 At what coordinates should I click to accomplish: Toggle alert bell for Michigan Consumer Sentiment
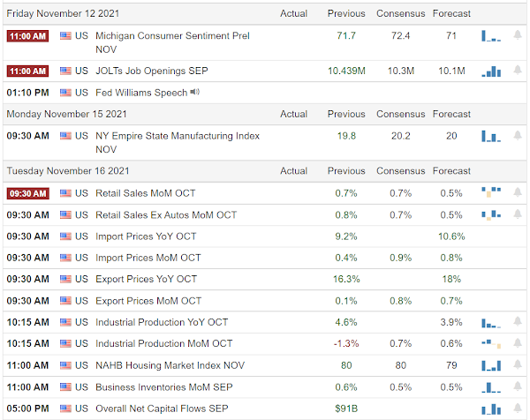tap(518, 36)
